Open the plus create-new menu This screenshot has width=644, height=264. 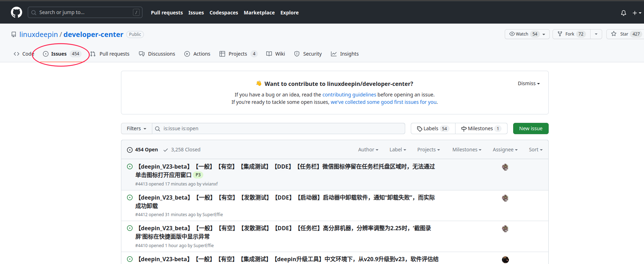click(x=637, y=13)
